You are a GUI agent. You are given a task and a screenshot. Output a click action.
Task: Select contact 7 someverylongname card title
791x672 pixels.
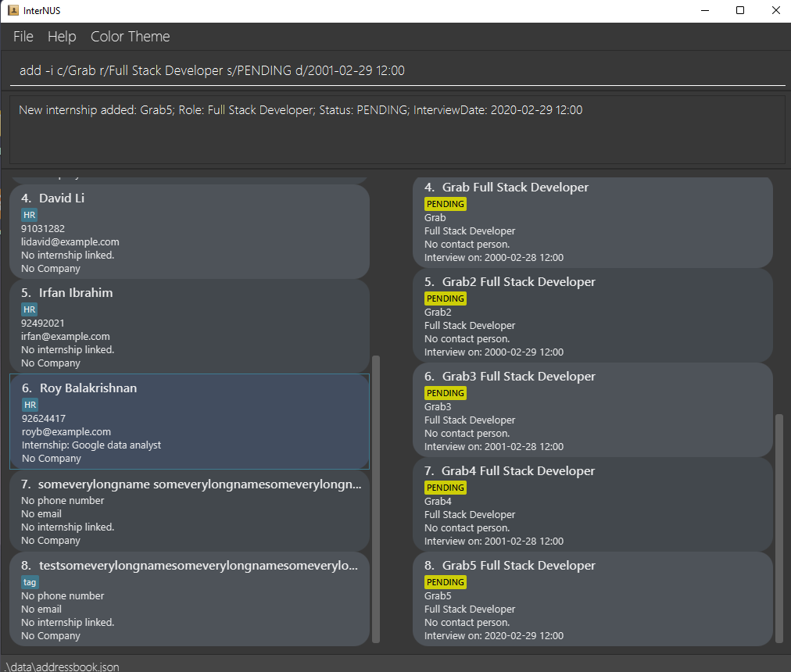(200, 484)
